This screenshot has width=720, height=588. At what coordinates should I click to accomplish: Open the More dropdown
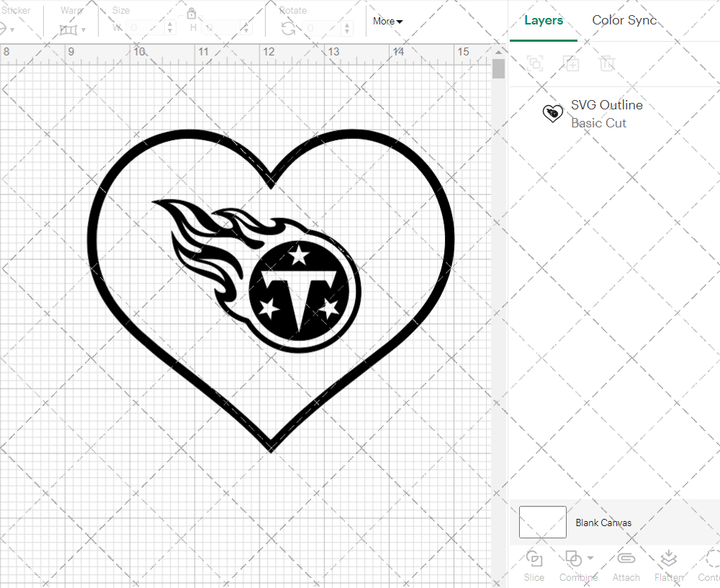tap(387, 22)
